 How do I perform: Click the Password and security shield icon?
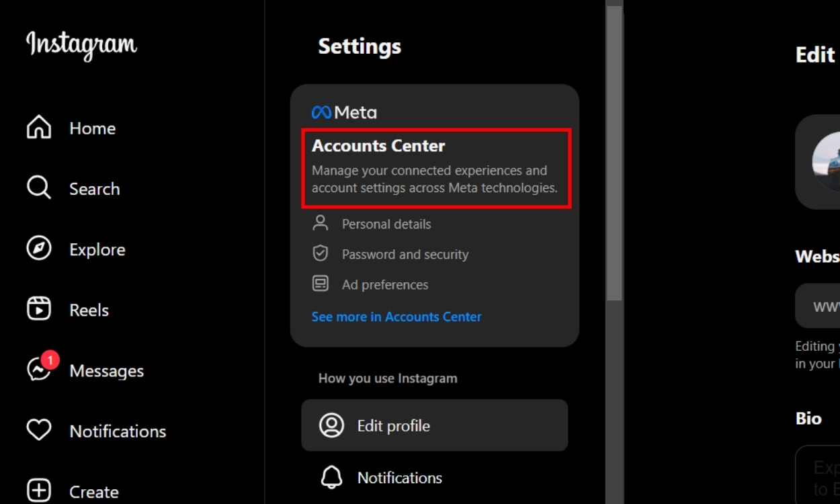pos(321,254)
